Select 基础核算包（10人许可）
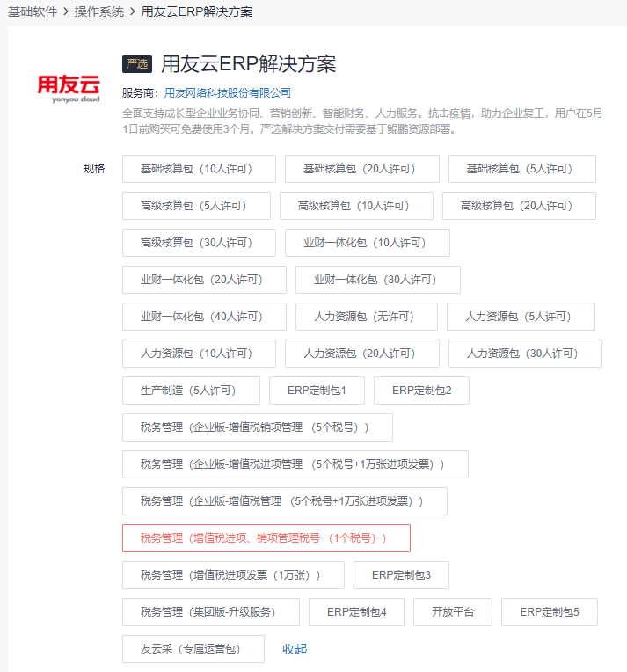627x672 pixels. coord(199,169)
